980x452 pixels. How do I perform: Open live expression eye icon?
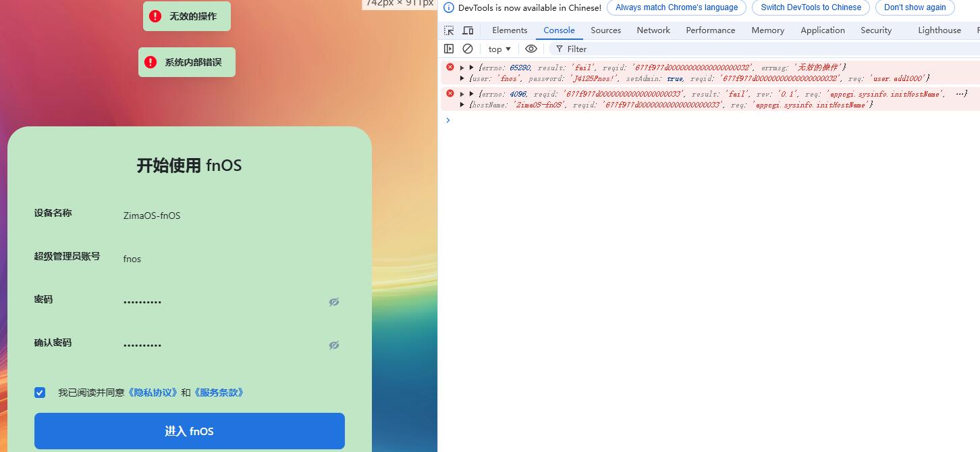(x=531, y=49)
